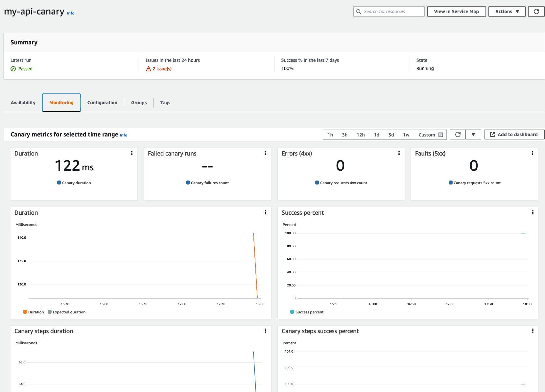The image size is (545, 392).
Task: Expand the Actions dropdown
Action: pos(507,12)
